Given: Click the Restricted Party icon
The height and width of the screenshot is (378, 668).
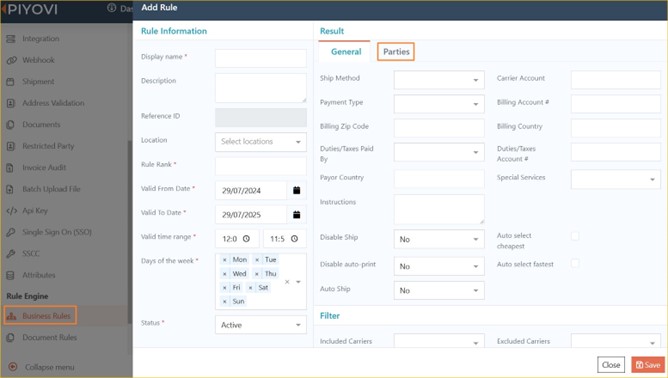Looking at the screenshot, I should [x=11, y=146].
